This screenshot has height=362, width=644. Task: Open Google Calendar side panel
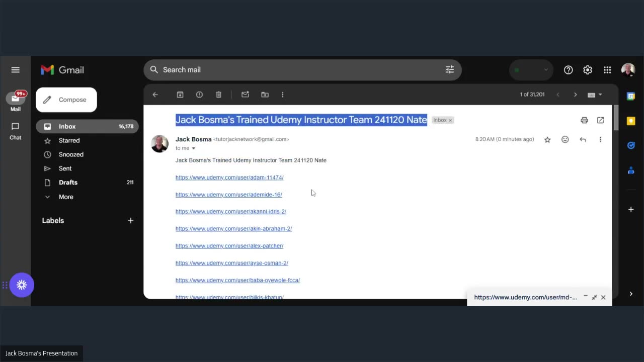click(x=631, y=97)
